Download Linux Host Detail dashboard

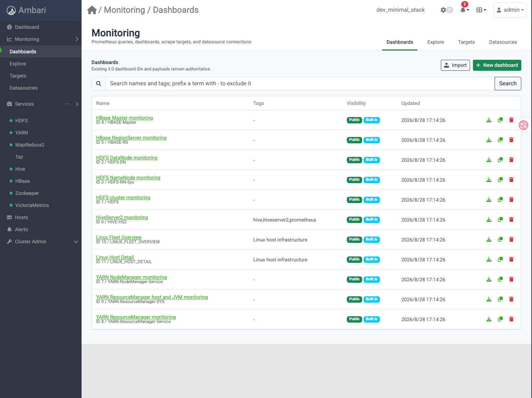489,260
